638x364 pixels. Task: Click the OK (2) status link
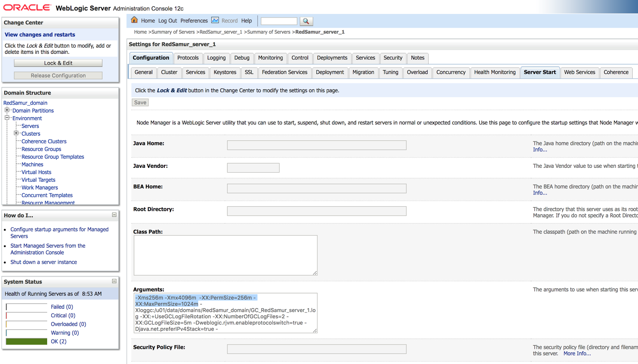point(59,341)
